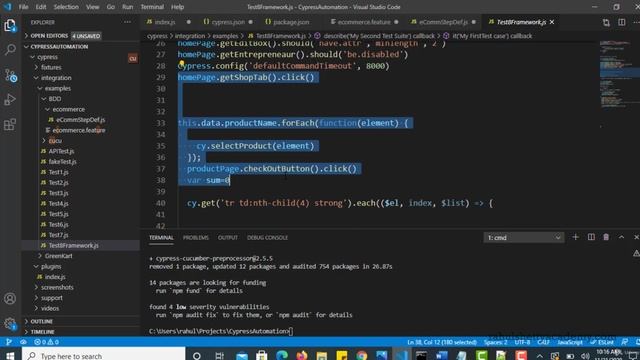Click the lightbulb code action on line 28

pos(181,64)
